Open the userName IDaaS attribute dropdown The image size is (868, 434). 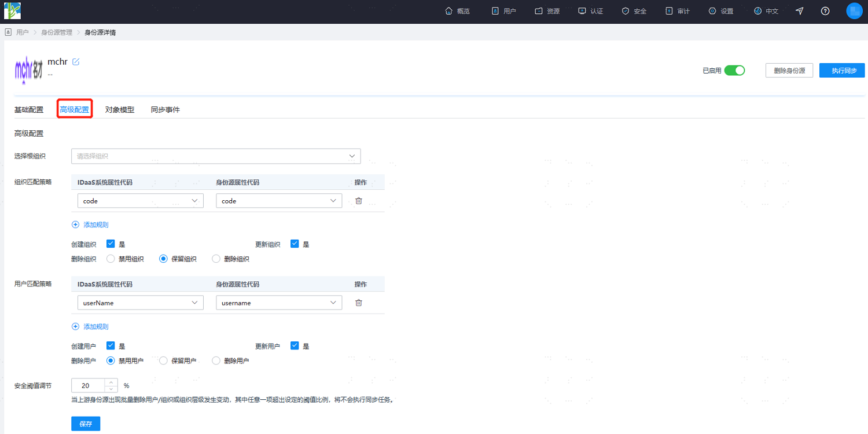pos(141,303)
